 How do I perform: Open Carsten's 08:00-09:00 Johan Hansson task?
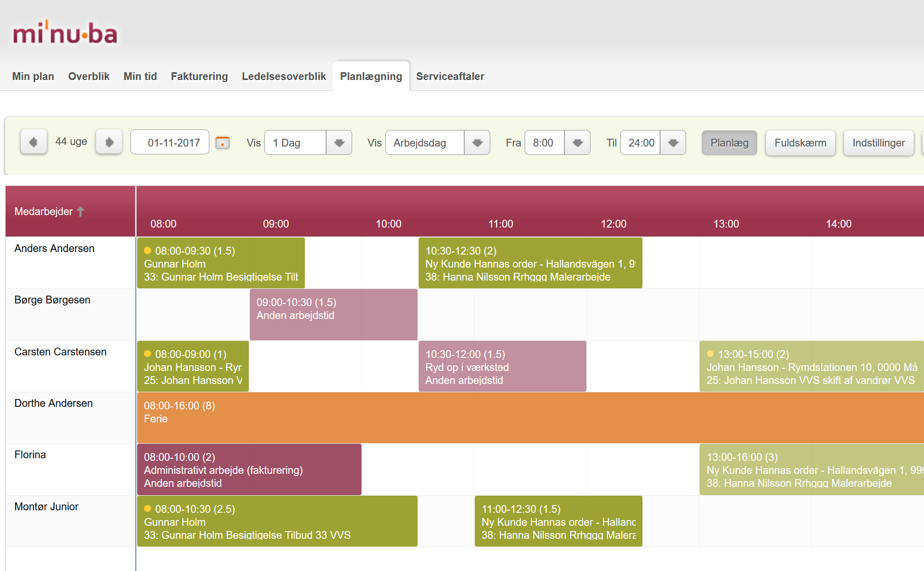pyautogui.click(x=193, y=366)
